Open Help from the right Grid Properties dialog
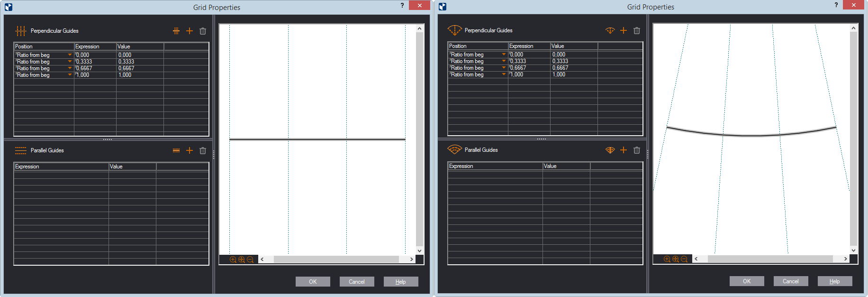The width and height of the screenshot is (868, 297). pyautogui.click(x=835, y=281)
